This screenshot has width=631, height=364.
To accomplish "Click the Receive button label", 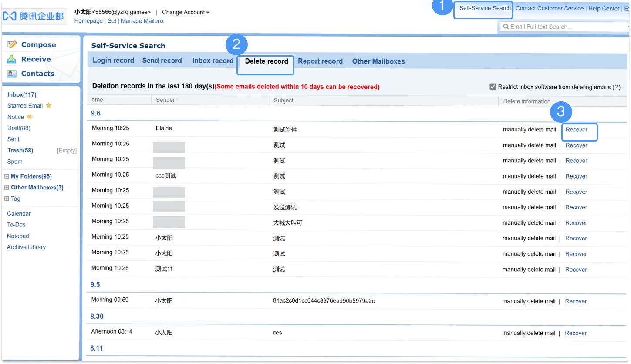I will 36,59.
